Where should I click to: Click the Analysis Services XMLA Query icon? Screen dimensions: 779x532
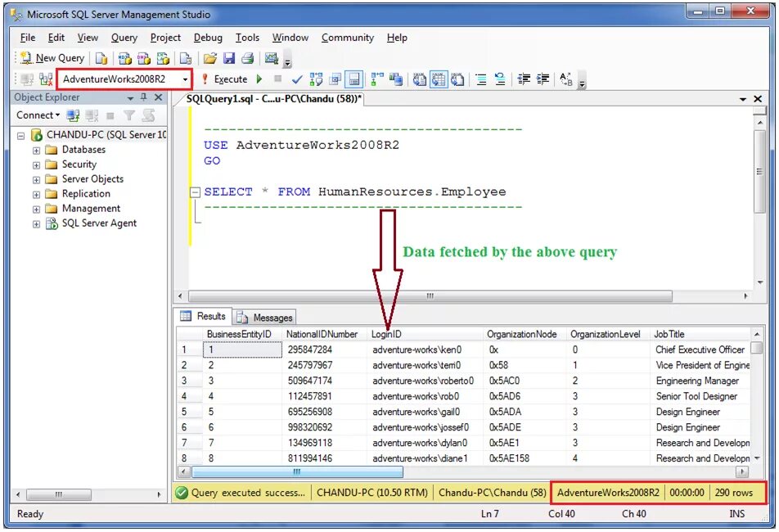click(x=163, y=59)
